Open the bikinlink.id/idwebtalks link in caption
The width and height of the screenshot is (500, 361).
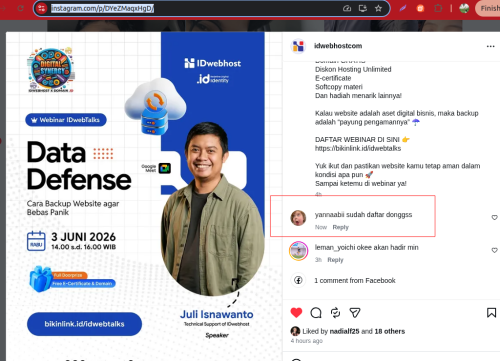358,148
